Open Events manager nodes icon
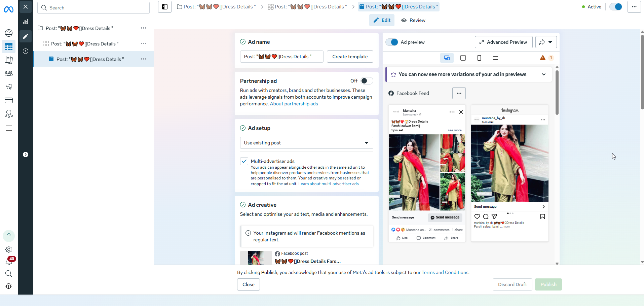644x306 pixels. pos(9,114)
